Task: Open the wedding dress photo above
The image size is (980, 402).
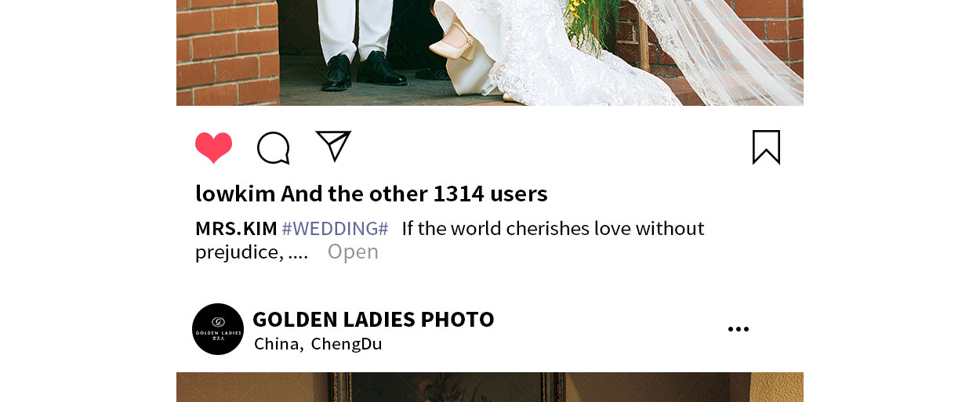Action: pos(490,53)
